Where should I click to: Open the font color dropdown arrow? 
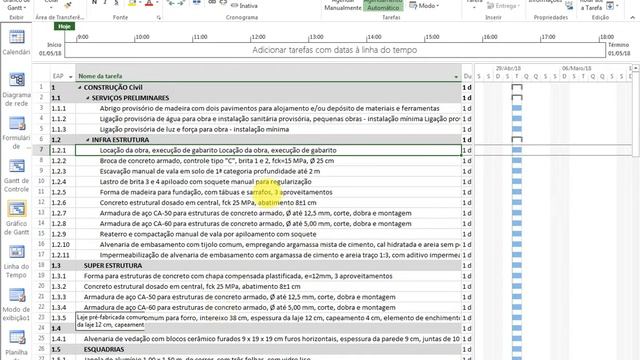(157, 3)
